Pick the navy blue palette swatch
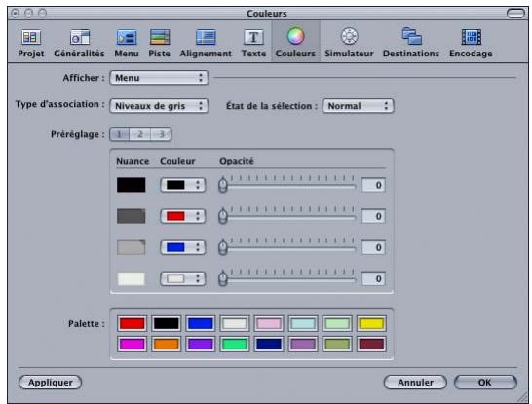 coord(269,344)
